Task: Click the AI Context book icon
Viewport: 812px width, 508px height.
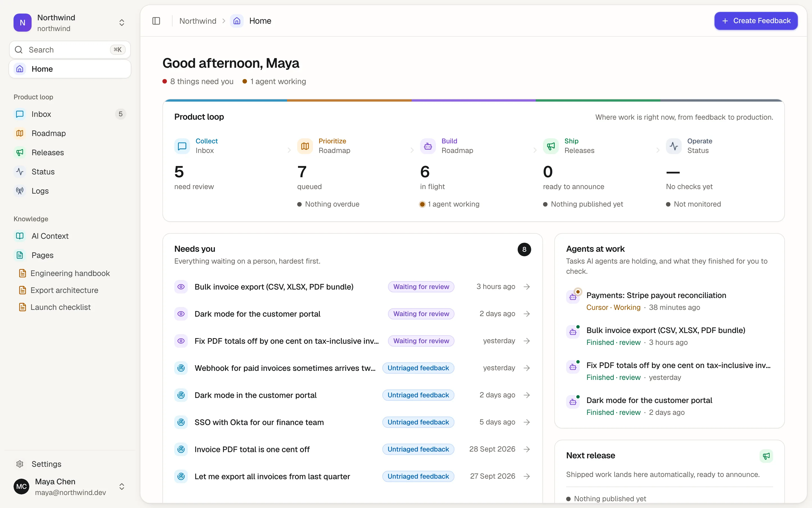Action: [20, 236]
